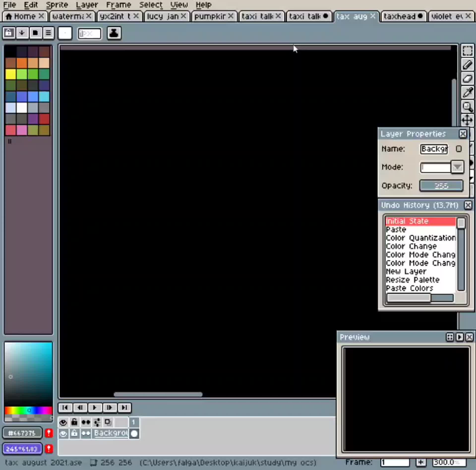476x470 pixels.
Task: Pick the orange palette swatch
Action: 22,63
